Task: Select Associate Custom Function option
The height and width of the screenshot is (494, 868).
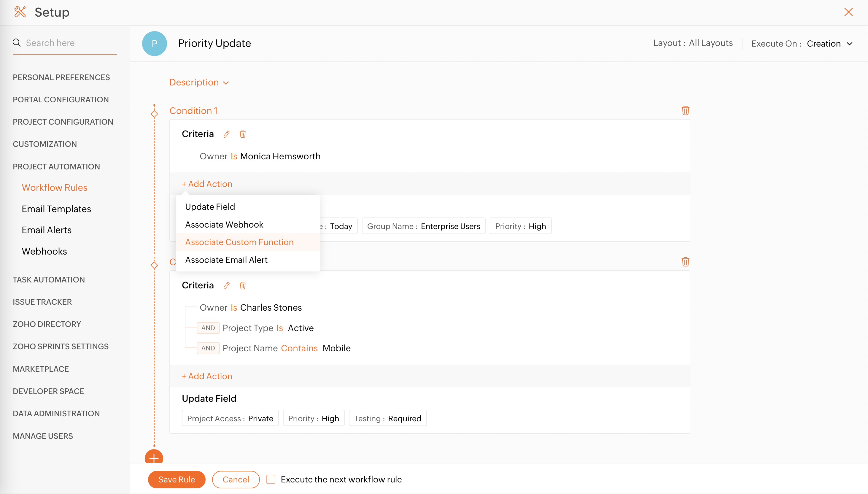Action: 248,242
